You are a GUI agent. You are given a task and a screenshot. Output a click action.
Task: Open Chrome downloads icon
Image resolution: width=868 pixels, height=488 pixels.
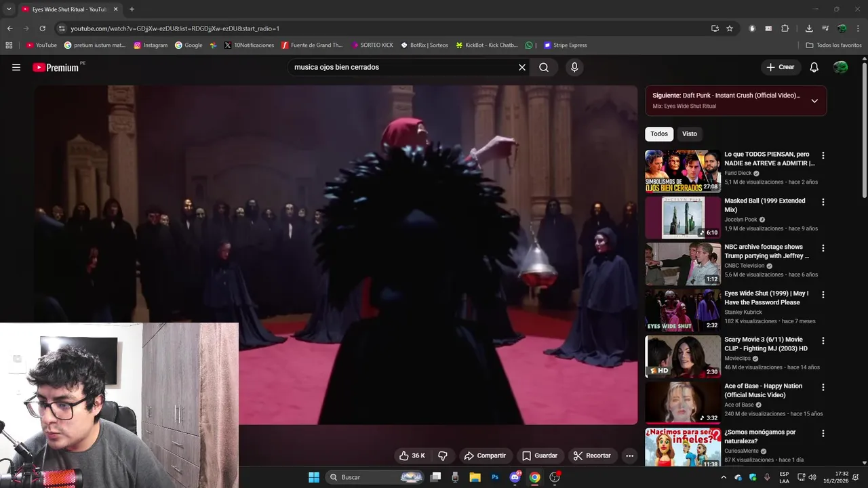pyautogui.click(x=809, y=28)
